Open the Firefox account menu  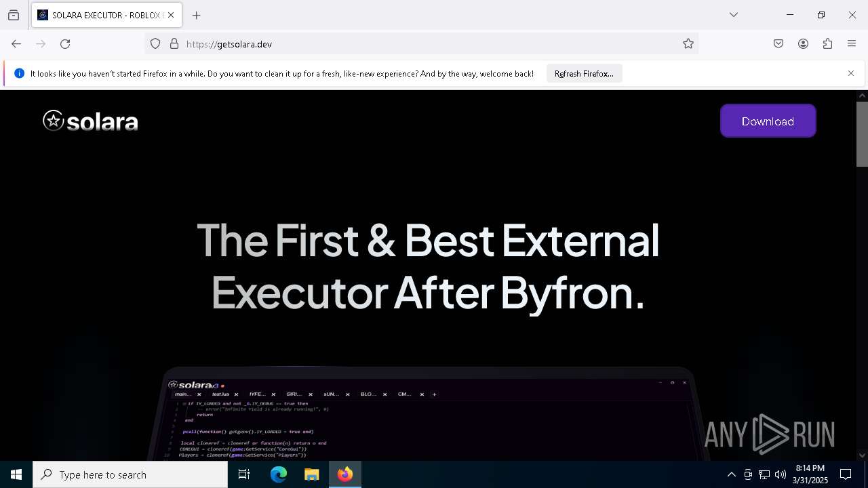tap(803, 44)
